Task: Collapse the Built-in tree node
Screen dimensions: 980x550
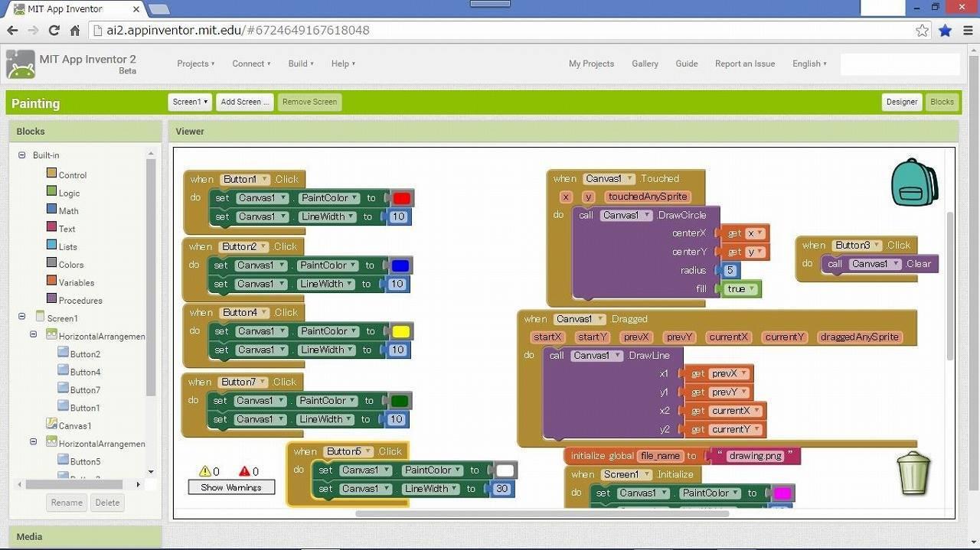Action: pos(22,155)
